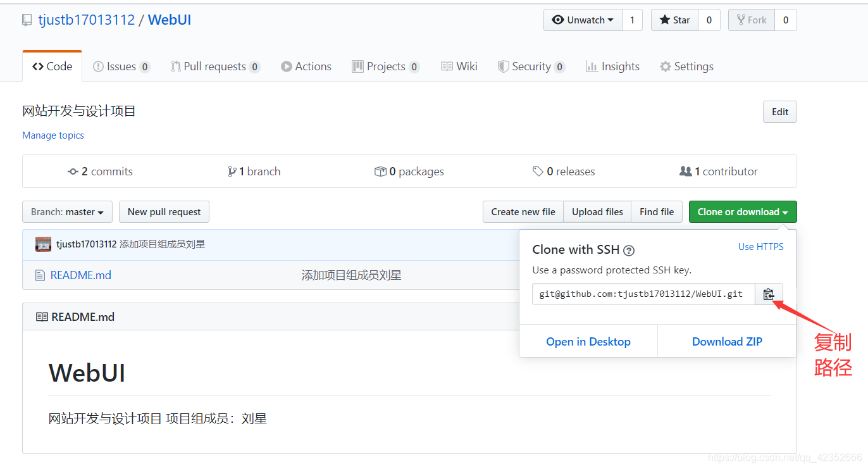
Task: Click the file icon beside README.md row
Action: pos(40,275)
